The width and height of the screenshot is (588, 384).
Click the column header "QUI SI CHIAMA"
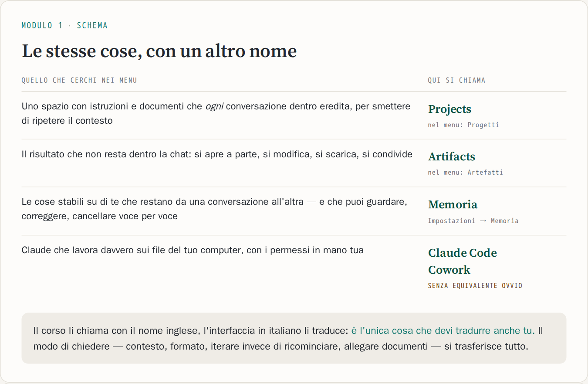coord(456,80)
